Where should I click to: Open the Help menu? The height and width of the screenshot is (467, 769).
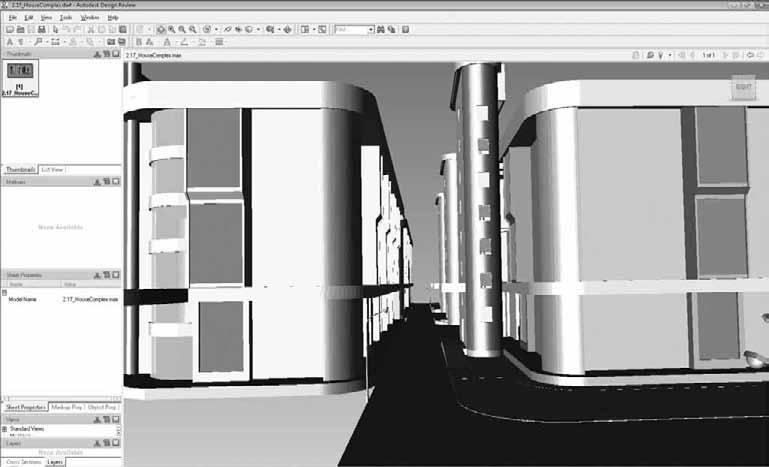[x=113, y=18]
